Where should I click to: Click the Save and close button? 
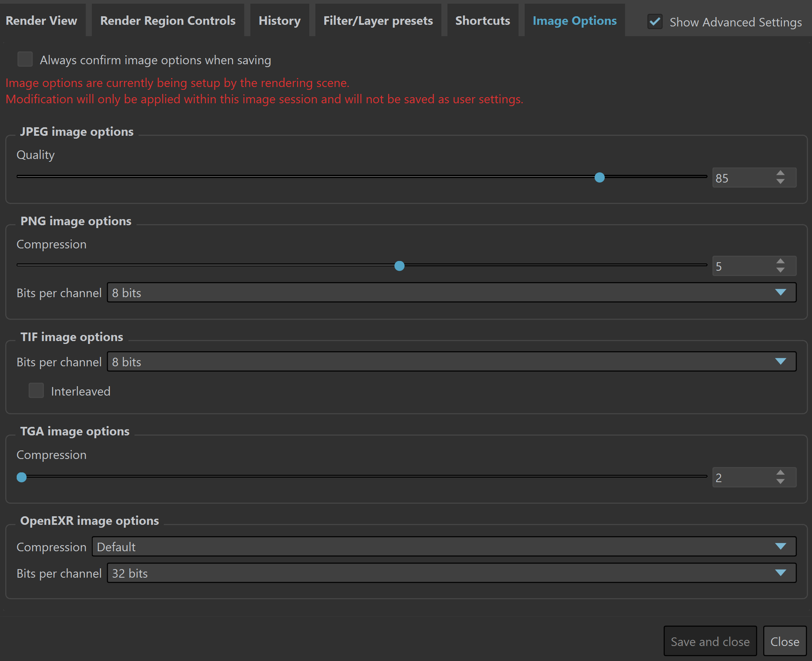[x=710, y=641]
